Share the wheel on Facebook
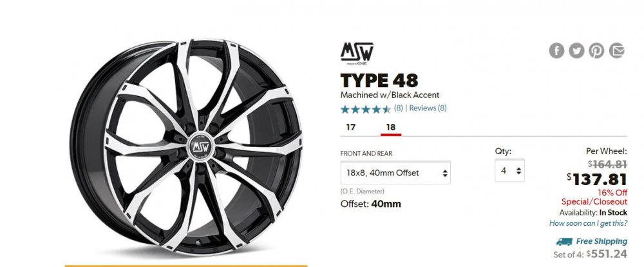 (556, 50)
